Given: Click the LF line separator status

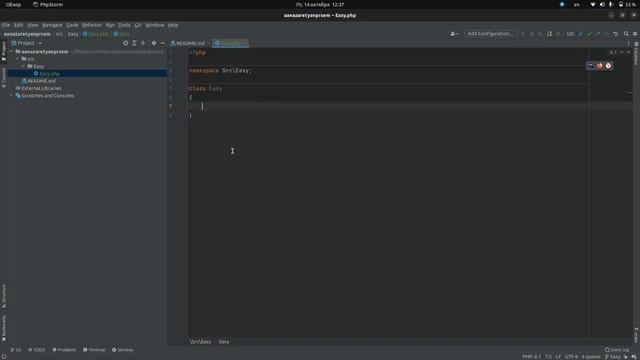Looking at the screenshot, I should point(558,357).
